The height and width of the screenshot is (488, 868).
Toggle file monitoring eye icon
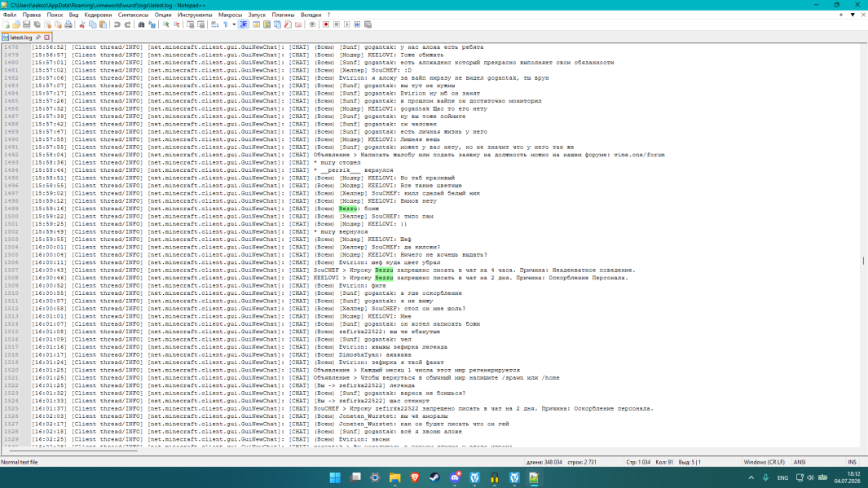click(x=312, y=24)
